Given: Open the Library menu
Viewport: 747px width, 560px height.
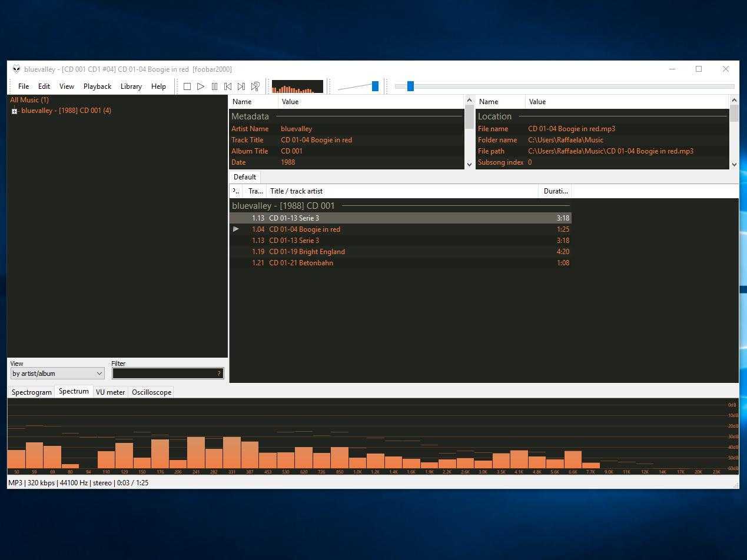Looking at the screenshot, I should [x=131, y=86].
